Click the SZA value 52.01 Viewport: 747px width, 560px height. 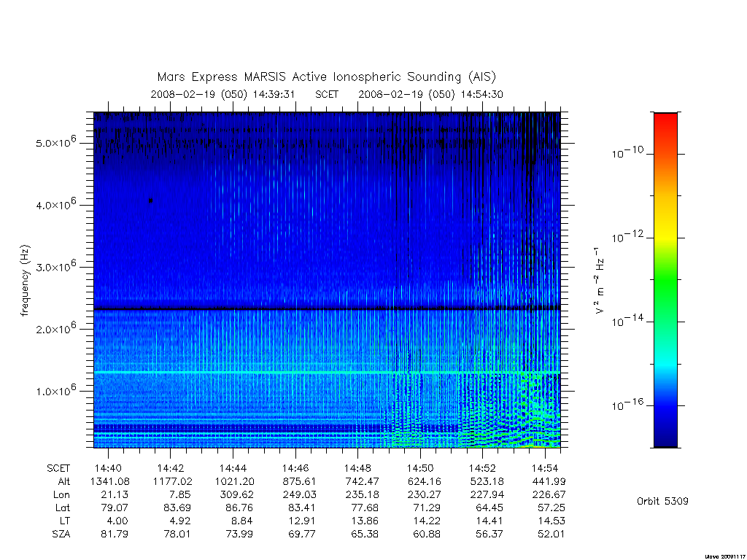pos(551,534)
